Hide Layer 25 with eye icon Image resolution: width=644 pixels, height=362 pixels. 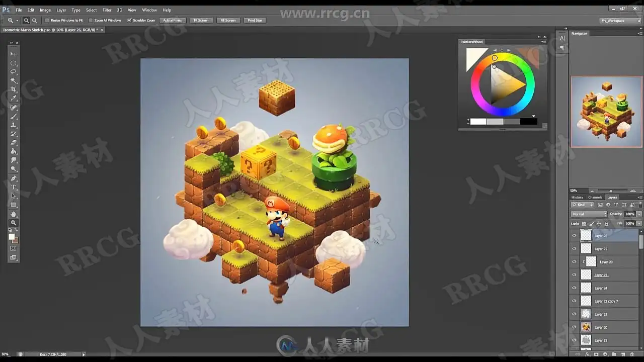pyautogui.click(x=574, y=249)
